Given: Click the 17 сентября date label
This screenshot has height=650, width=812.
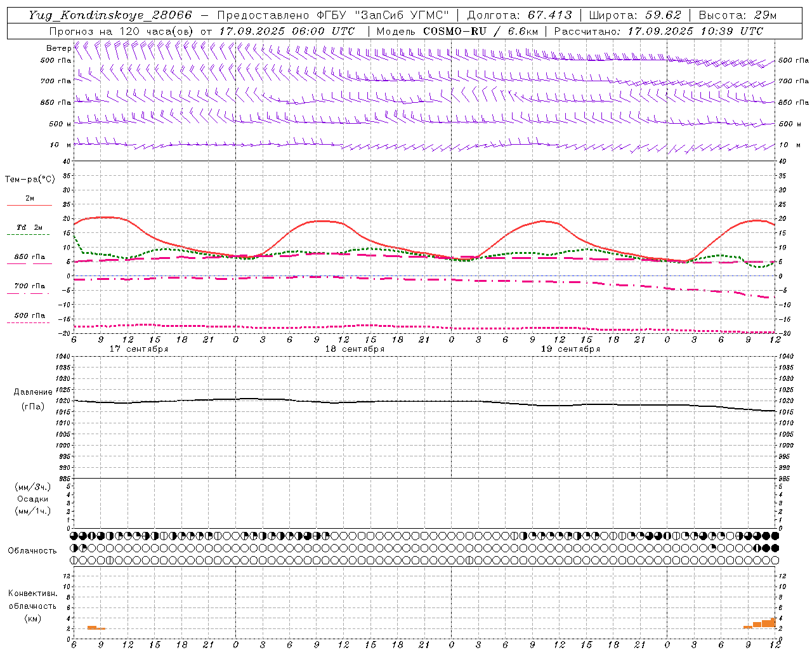Looking at the screenshot, I should point(139,349).
